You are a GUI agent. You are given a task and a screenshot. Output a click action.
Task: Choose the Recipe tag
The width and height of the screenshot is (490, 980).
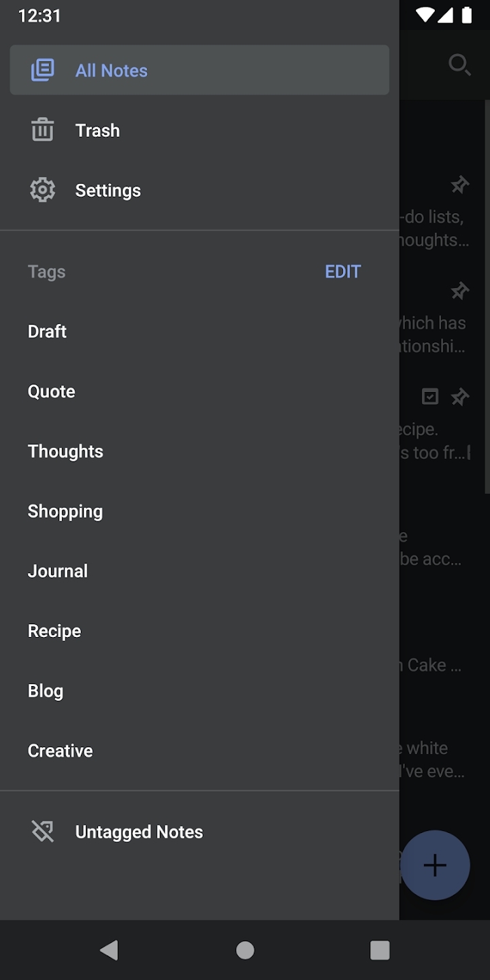click(54, 631)
